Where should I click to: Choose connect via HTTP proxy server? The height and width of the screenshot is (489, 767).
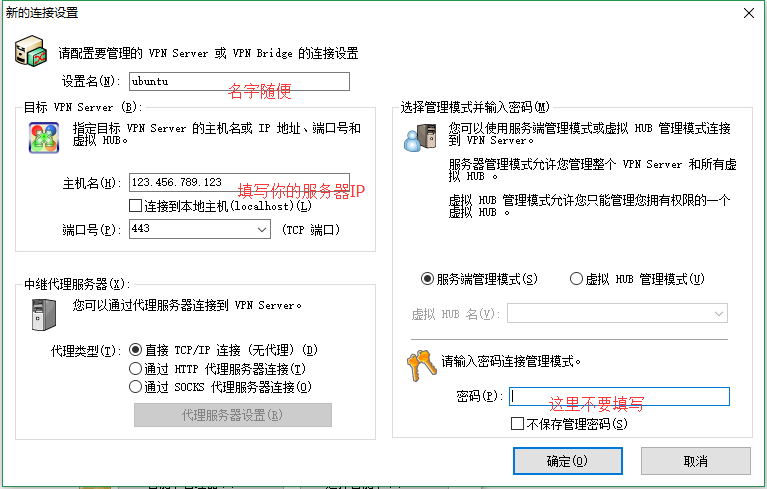tap(136, 369)
